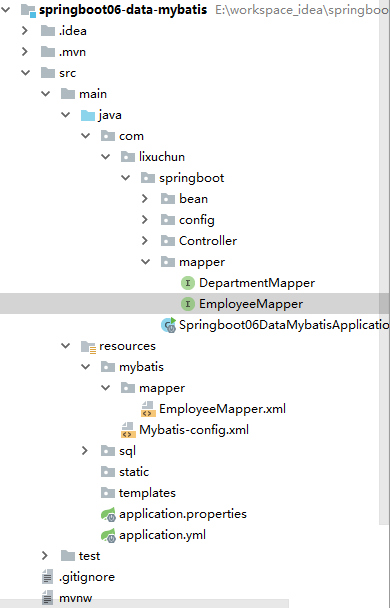The image size is (390, 608).
Task: Click the resources root folder icon
Action: click(88, 346)
